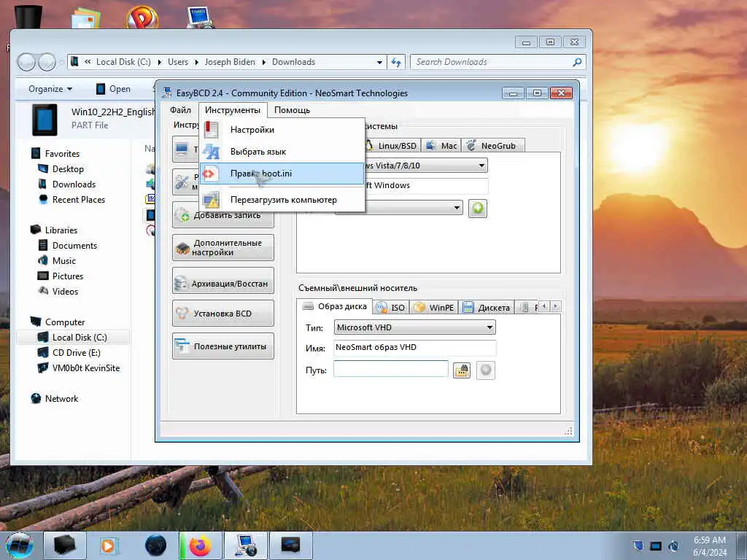Switch to the Mac tab
Viewport: 747px width, 560px height.
[441, 146]
